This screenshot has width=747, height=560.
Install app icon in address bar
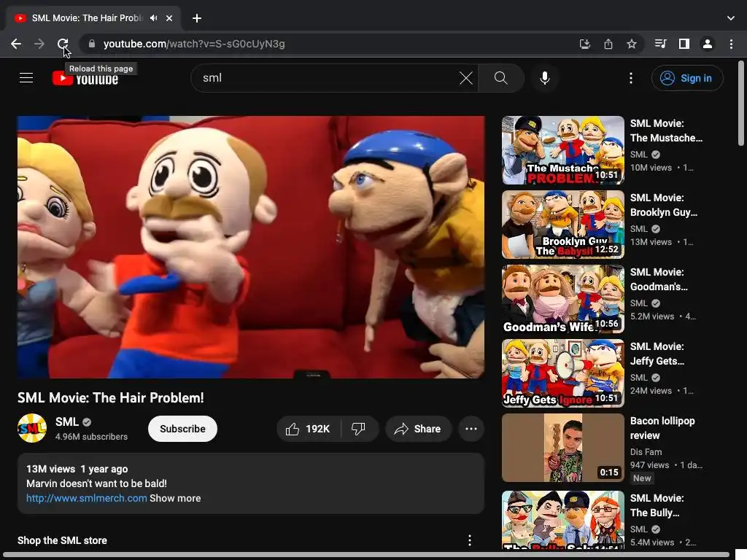(584, 44)
